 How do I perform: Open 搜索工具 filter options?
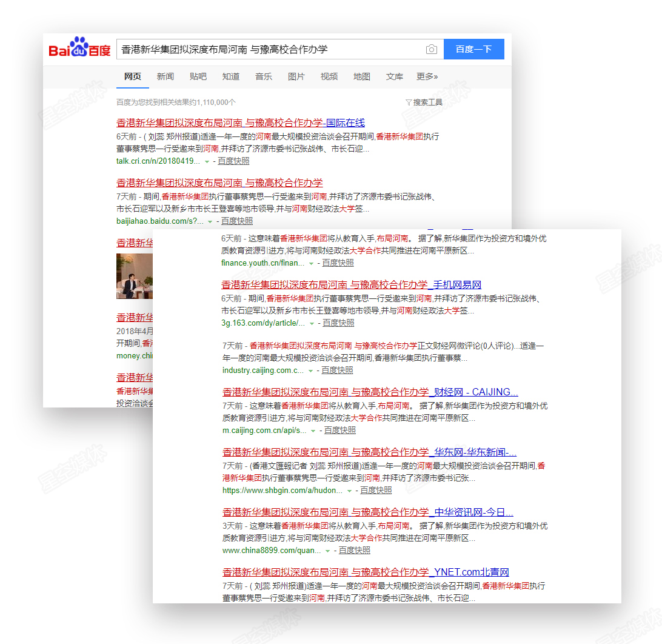[424, 102]
